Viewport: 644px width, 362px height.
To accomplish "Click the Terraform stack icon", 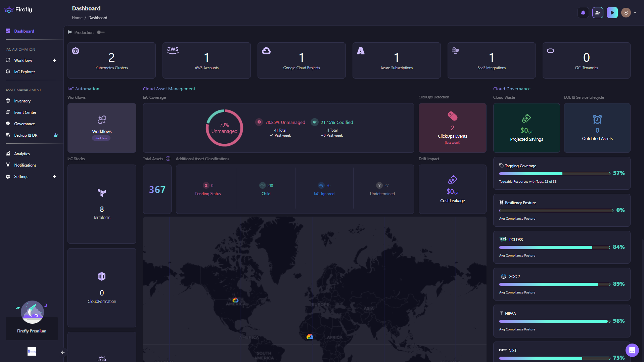I will tap(102, 193).
